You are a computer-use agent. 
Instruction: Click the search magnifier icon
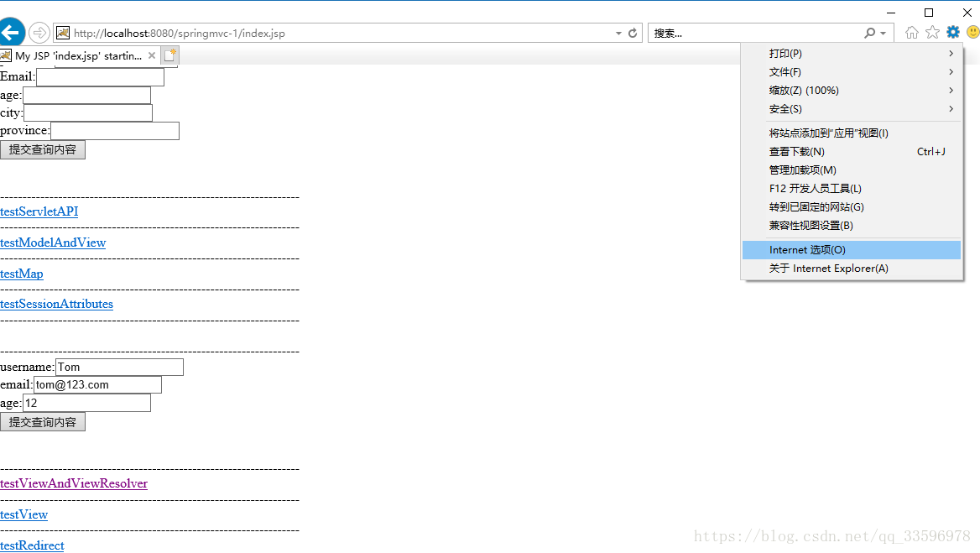pyautogui.click(x=869, y=33)
